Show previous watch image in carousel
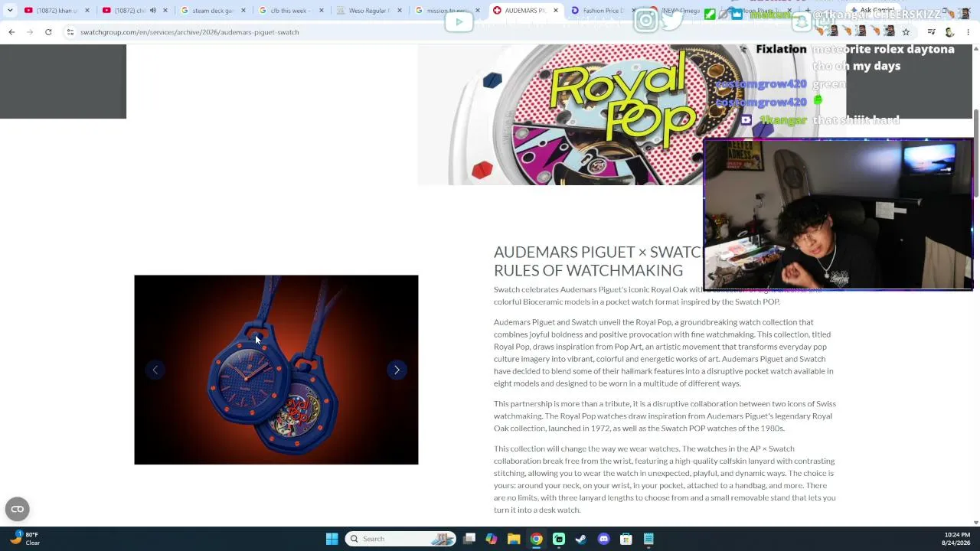 tap(155, 370)
